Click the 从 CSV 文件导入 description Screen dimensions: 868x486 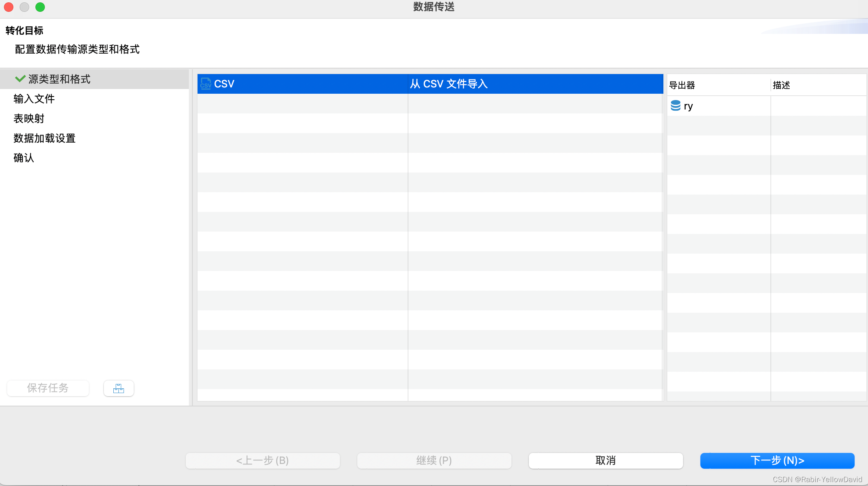(x=449, y=84)
